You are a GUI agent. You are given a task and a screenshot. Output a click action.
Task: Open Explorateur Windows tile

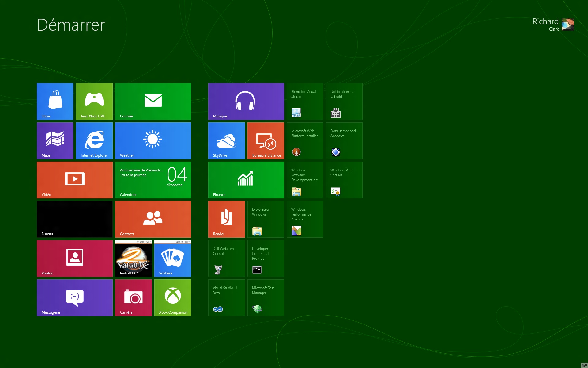click(266, 219)
